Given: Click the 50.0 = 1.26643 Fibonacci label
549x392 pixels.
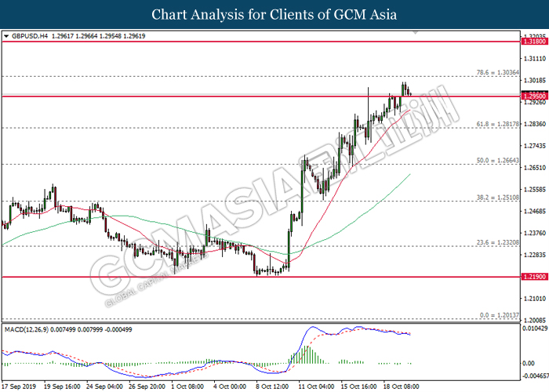Looking at the screenshot, I should click(497, 160).
